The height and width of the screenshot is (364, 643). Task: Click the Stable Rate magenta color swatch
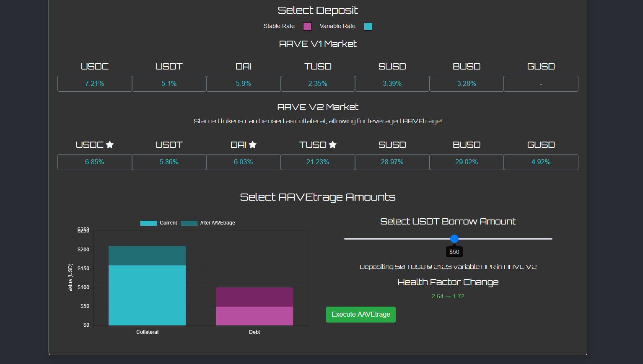[307, 26]
